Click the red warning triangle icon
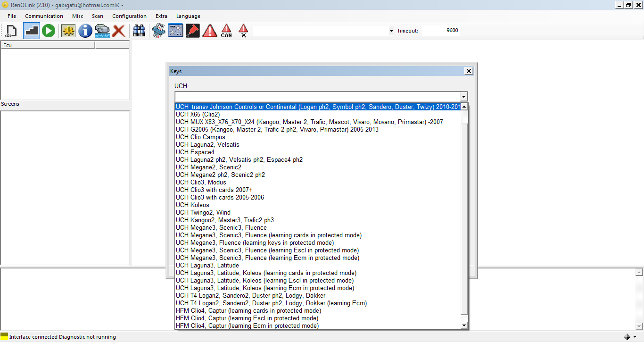644x342 pixels. (x=210, y=31)
